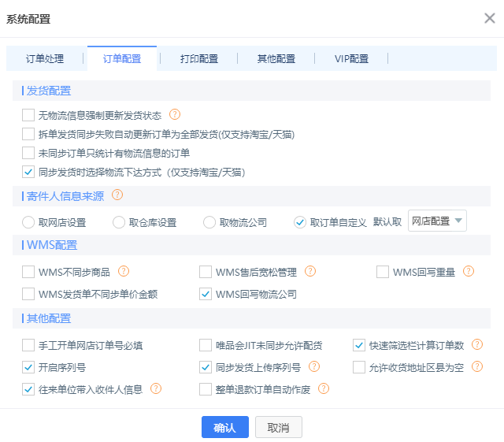Pick 取物流公司 radio option
Image resolution: width=504 pixels, height=442 pixels.
(209, 222)
